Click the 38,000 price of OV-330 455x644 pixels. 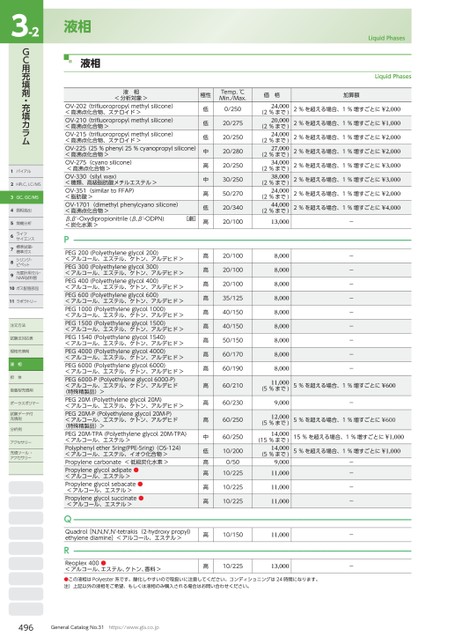pos(280,176)
